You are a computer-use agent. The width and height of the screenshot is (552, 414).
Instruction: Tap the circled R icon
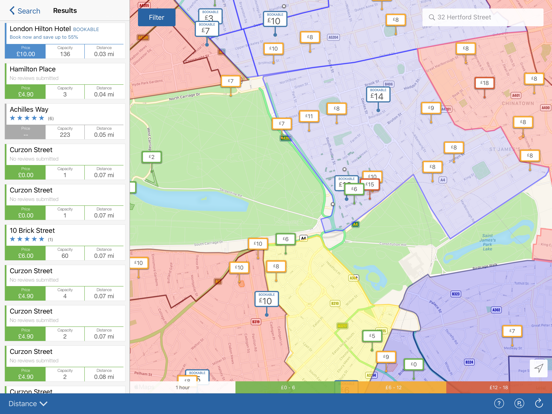click(519, 403)
